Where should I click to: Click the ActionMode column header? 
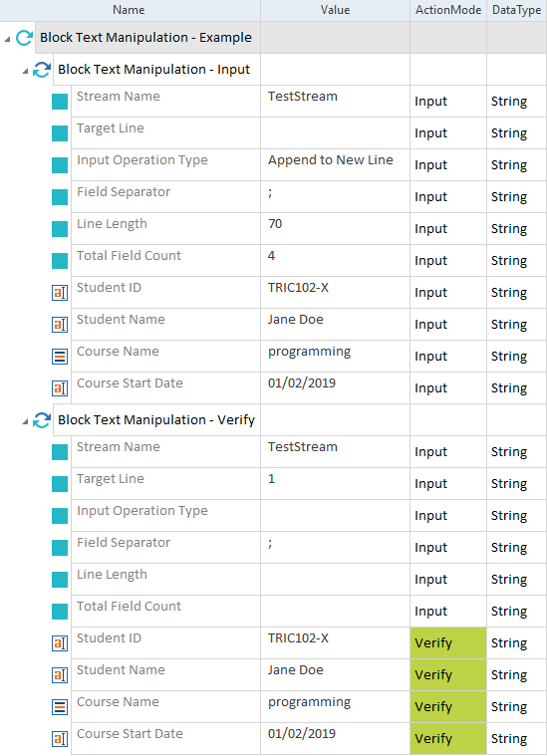coord(448,10)
